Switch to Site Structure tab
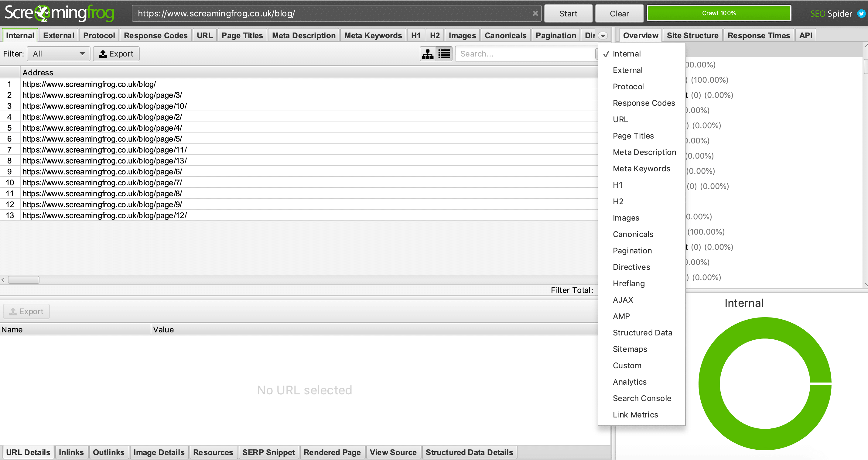868x460 pixels. (692, 36)
